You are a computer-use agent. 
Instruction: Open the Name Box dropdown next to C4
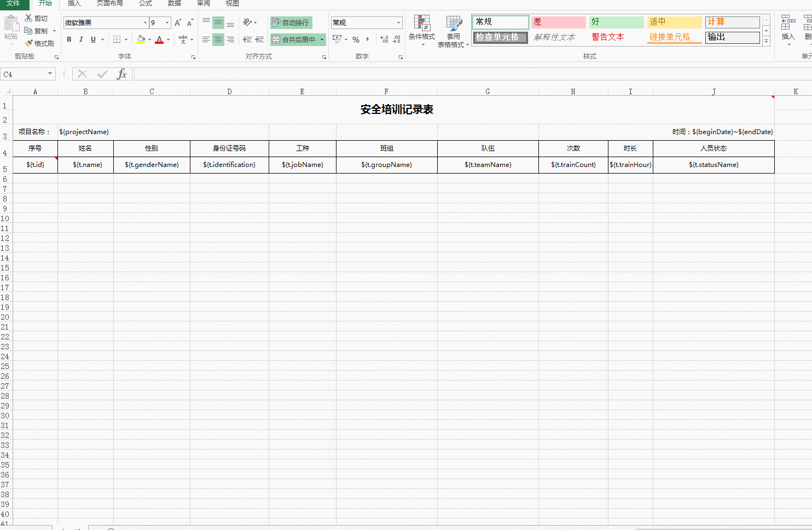tap(50, 74)
